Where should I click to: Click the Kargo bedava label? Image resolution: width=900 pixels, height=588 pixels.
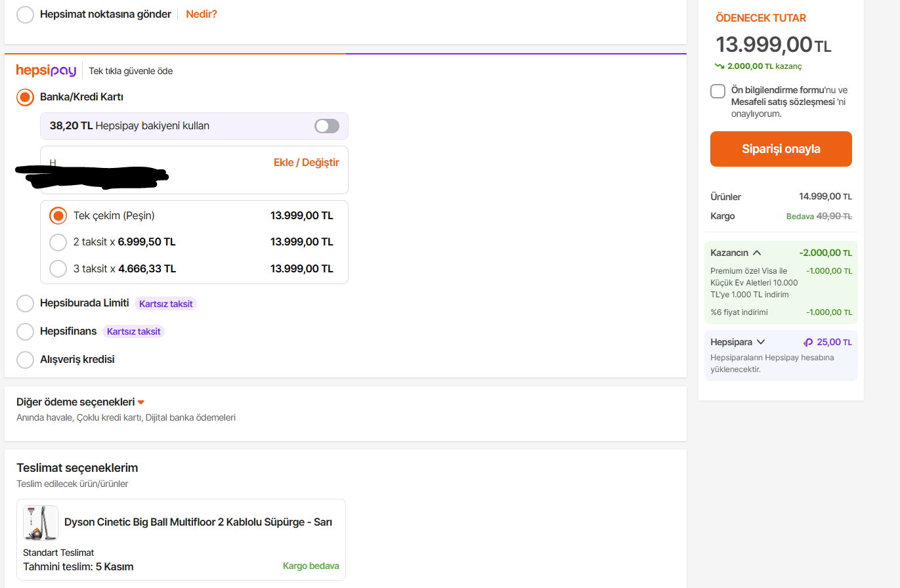(x=311, y=566)
